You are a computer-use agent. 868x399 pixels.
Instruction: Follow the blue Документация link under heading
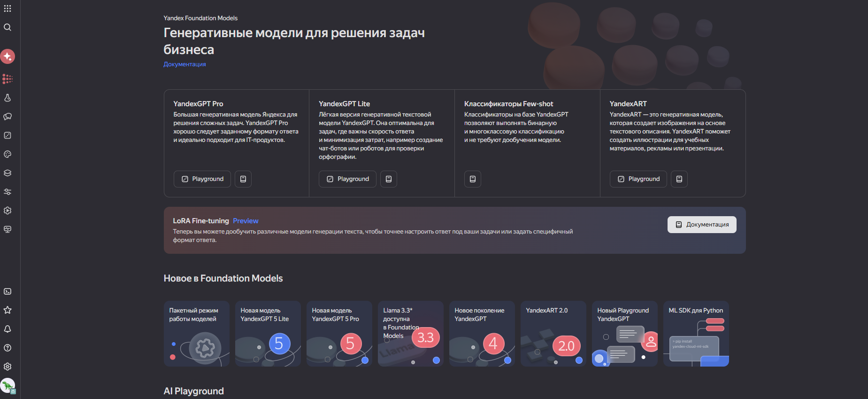(184, 64)
